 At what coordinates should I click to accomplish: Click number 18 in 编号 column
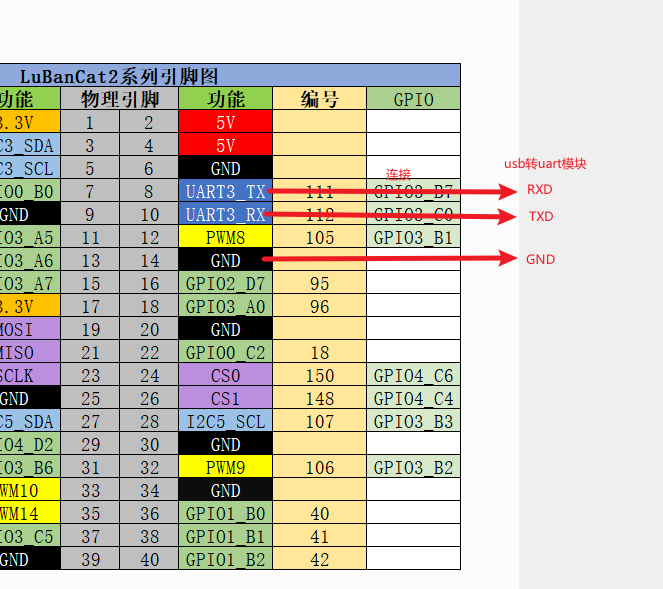tap(320, 352)
